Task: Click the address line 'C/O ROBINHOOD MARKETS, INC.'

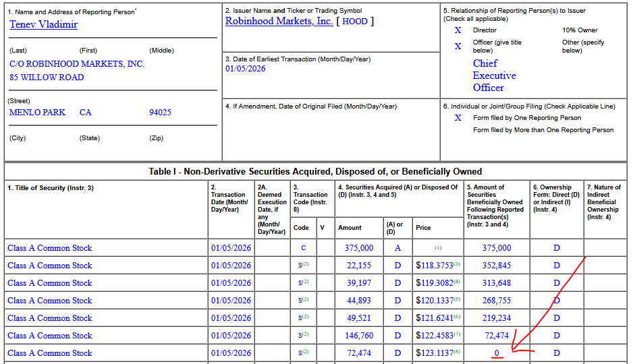Action: pos(77,64)
